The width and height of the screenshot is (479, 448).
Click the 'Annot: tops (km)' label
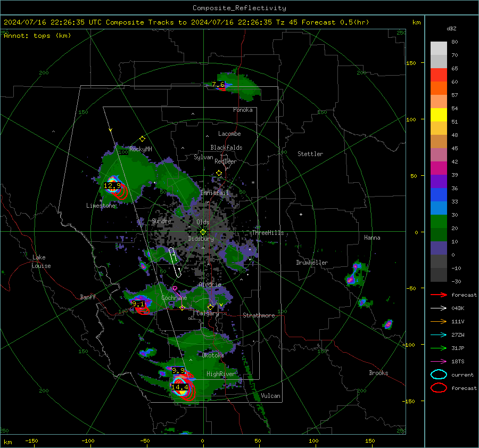(37, 36)
